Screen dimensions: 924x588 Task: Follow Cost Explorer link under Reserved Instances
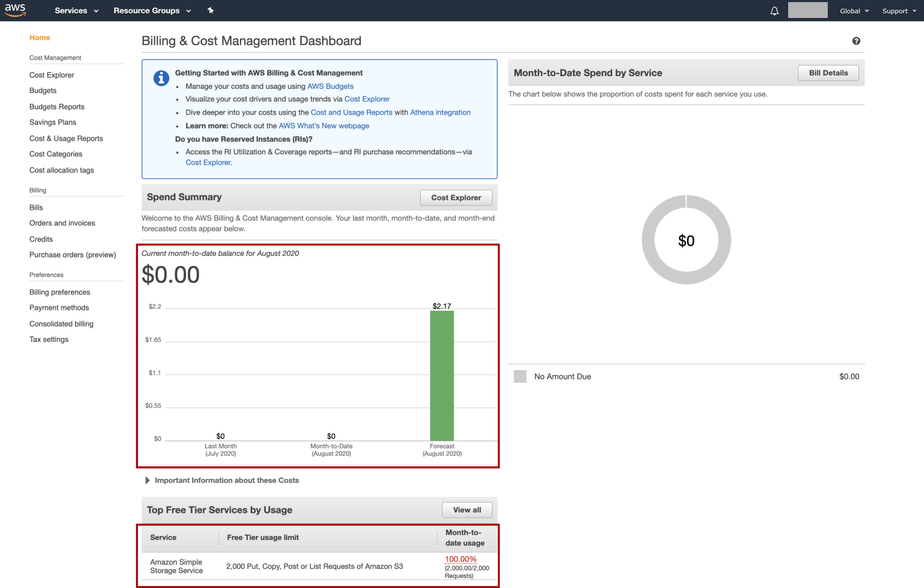point(209,162)
